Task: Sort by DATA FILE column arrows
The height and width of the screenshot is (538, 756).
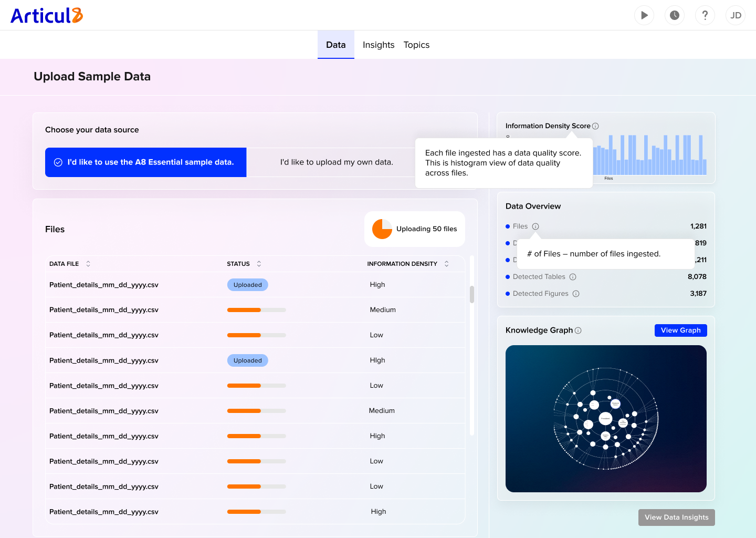Action: pos(88,264)
